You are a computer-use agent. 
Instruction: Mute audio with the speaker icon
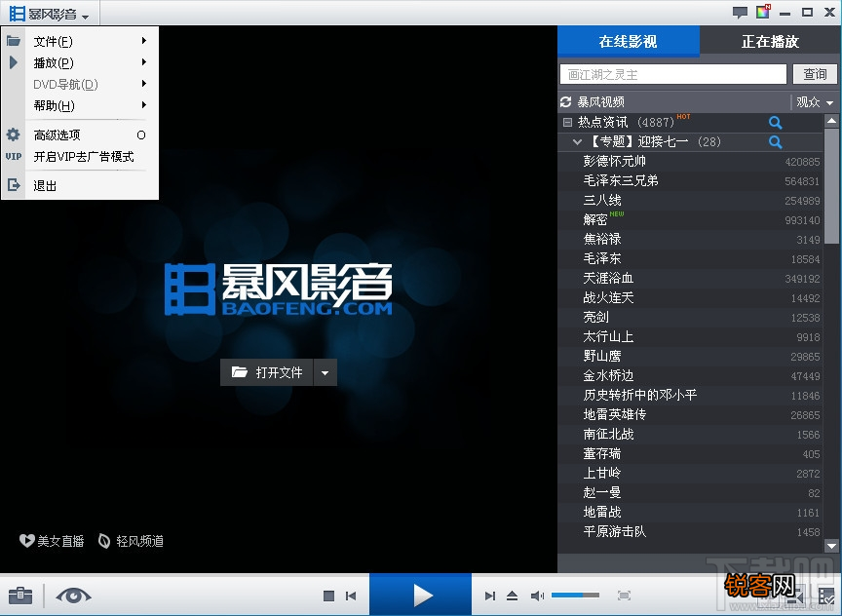[x=536, y=596]
